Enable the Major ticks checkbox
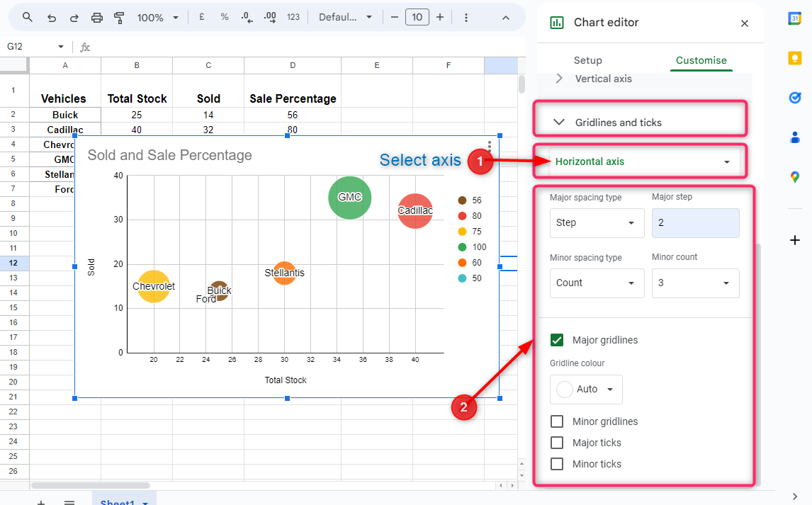Image resolution: width=812 pixels, height=505 pixels. click(x=557, y=443)
